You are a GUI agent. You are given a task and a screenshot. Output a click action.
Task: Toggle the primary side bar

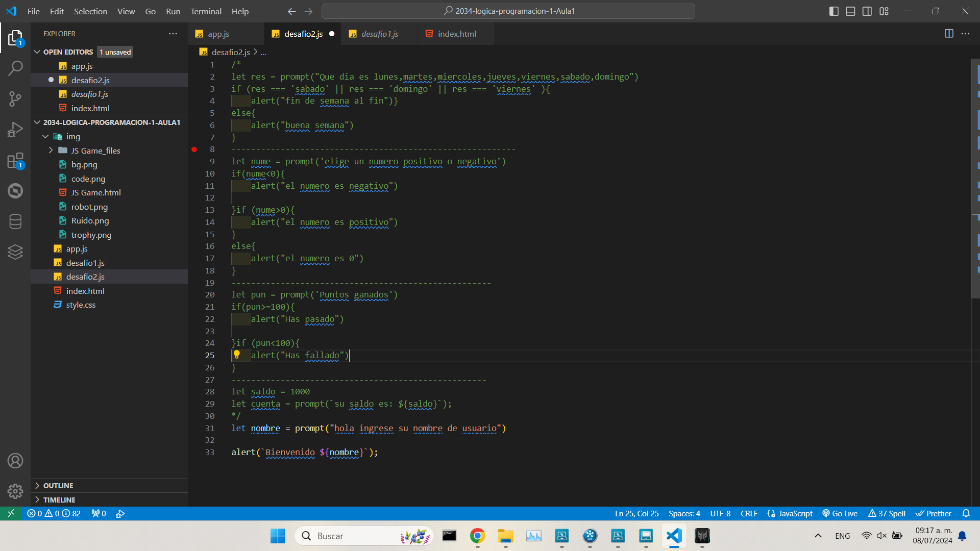(x=834, y=11)
